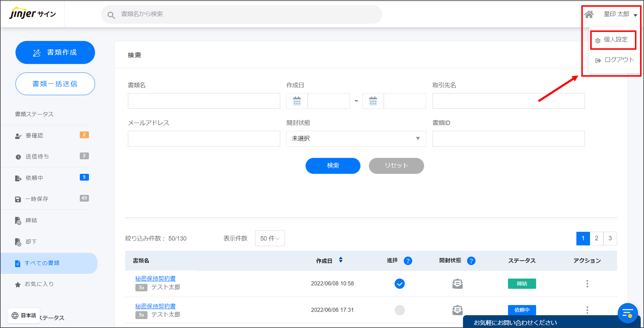
Task: Click the home icon in header
Action: pyautogui.click(x=589, y=14)
